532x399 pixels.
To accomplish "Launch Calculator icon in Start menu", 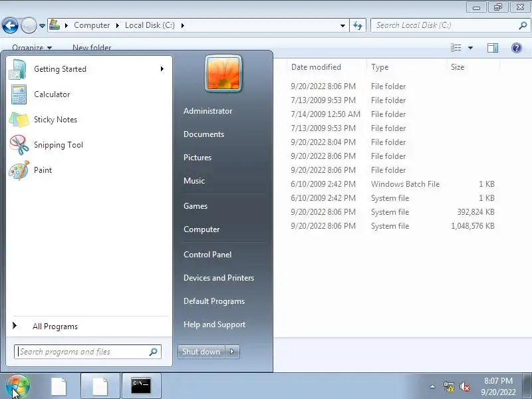I will click(x=19, y=94).
